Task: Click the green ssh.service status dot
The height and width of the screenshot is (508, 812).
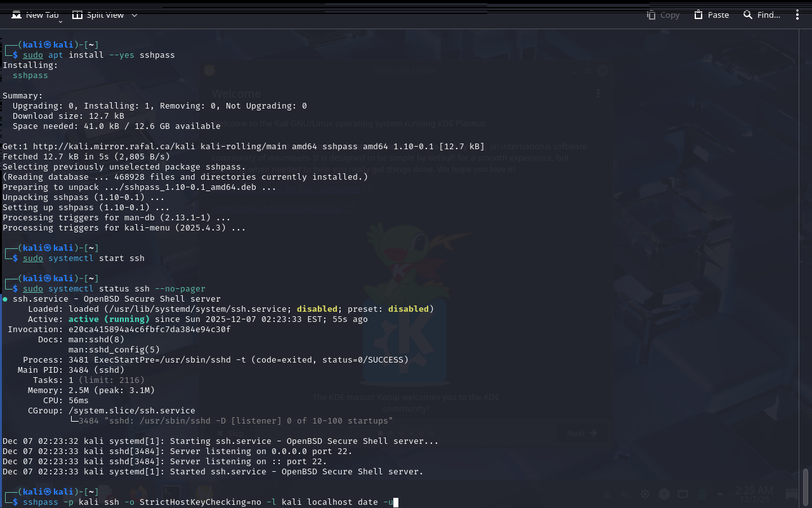Action: (5, 299)
